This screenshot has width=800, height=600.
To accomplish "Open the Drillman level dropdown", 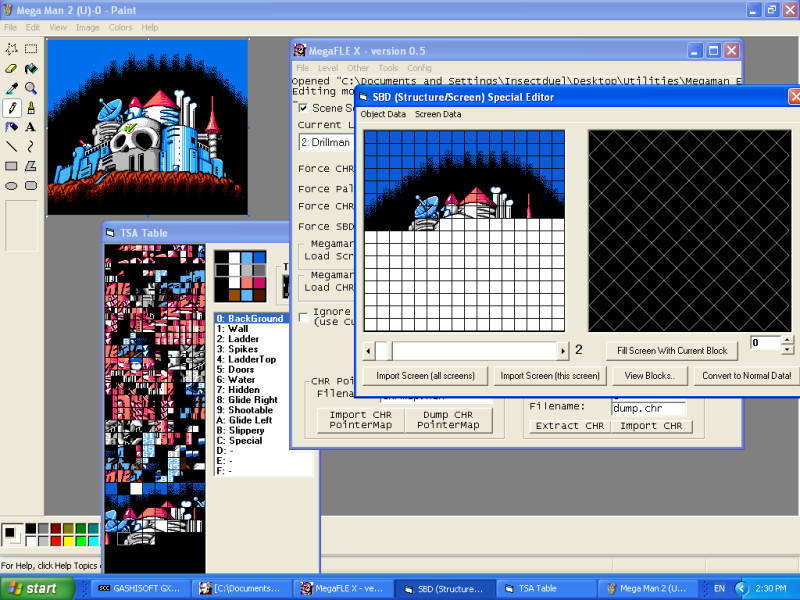I will click(x=327, y=142).
